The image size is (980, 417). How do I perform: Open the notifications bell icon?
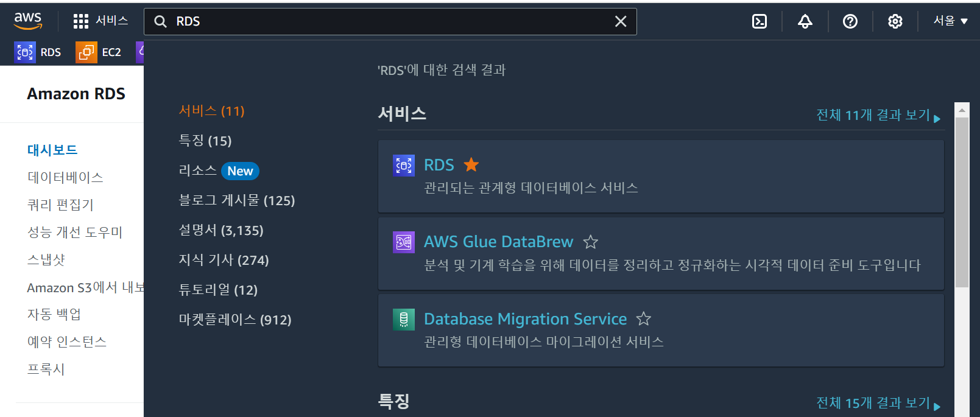point(805,21)
